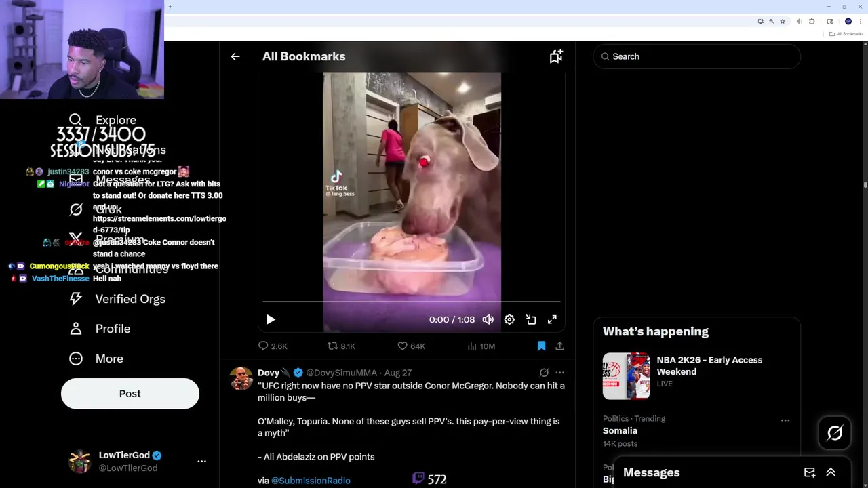Open Dovy's profile avatar
This screenshot has height=488, width=868.
241,379
